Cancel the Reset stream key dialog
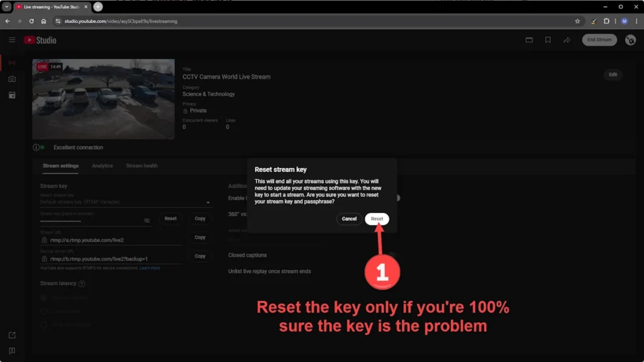This screenshot has width=644, height=362. [x=349, y=219]
